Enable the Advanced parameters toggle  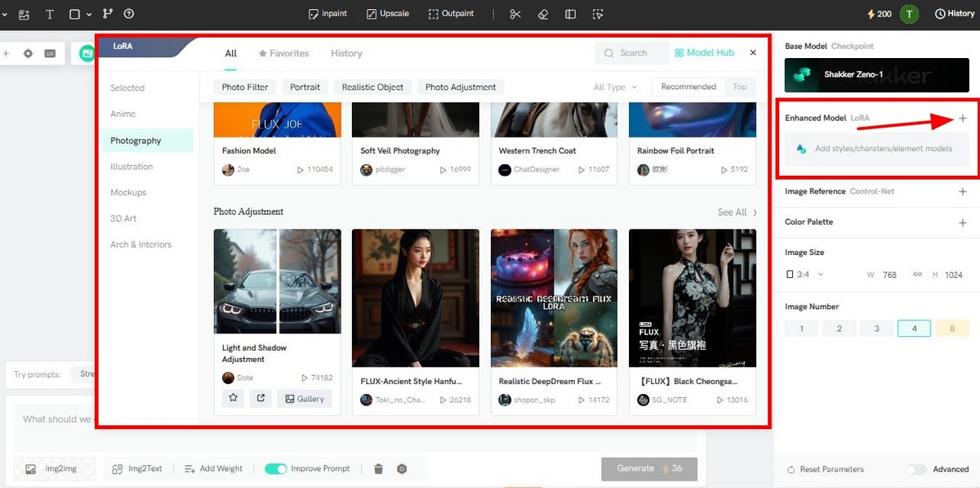tap(916, 469)
